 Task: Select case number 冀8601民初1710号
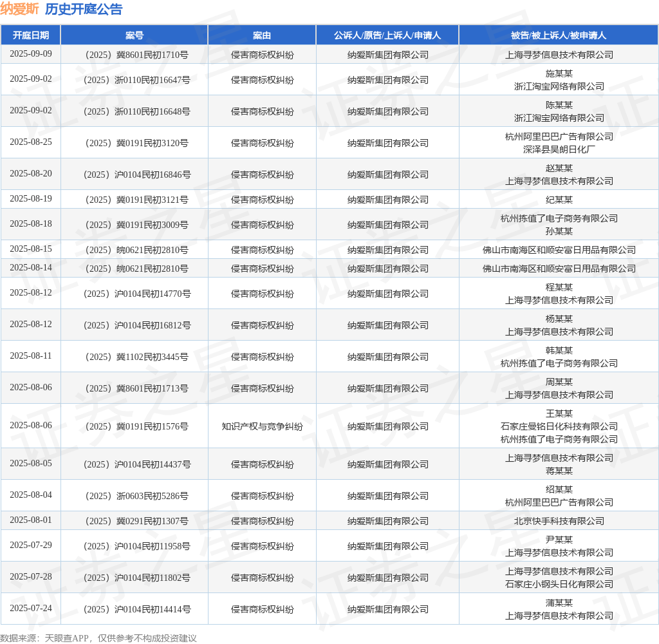pos(137,55)
